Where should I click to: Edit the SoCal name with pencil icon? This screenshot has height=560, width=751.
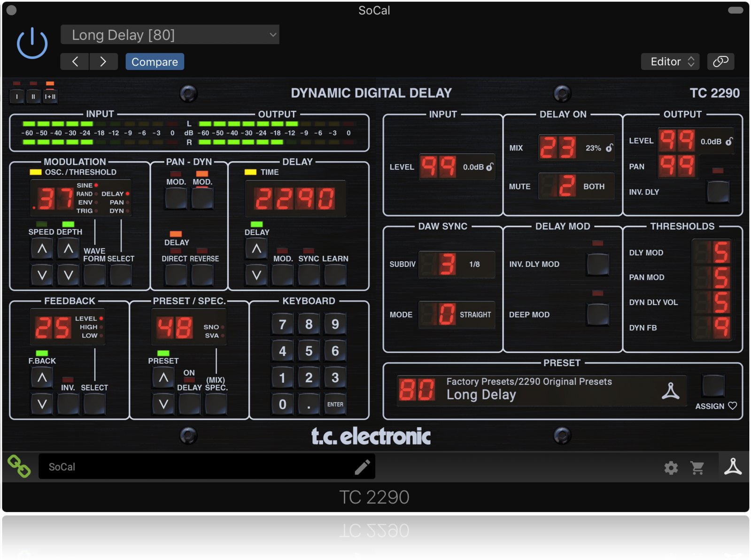pyautogui.click(x=362, y=467)
